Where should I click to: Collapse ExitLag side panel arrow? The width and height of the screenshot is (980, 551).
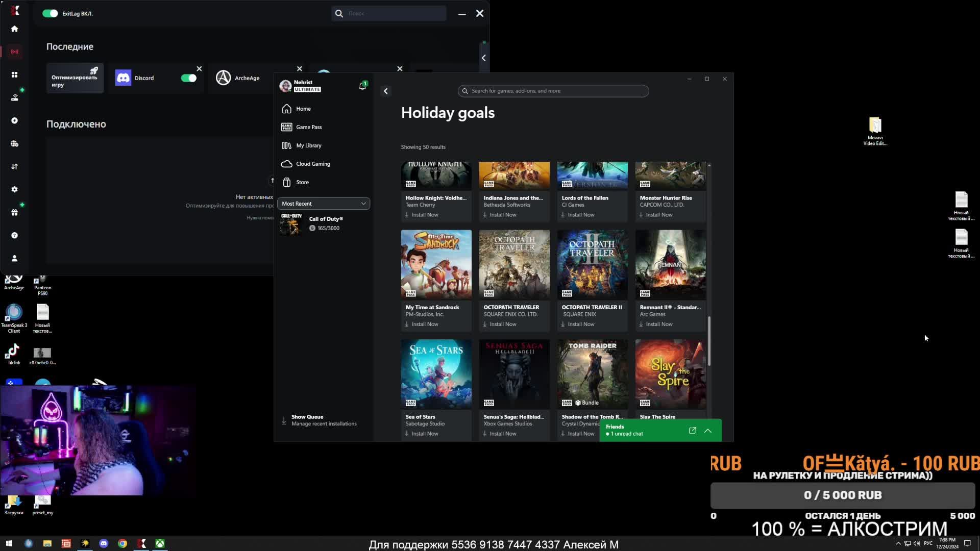(483, 58)
